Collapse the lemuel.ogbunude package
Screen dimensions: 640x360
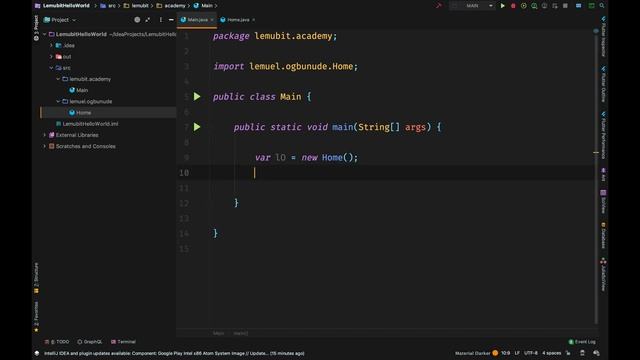point(58,101)
